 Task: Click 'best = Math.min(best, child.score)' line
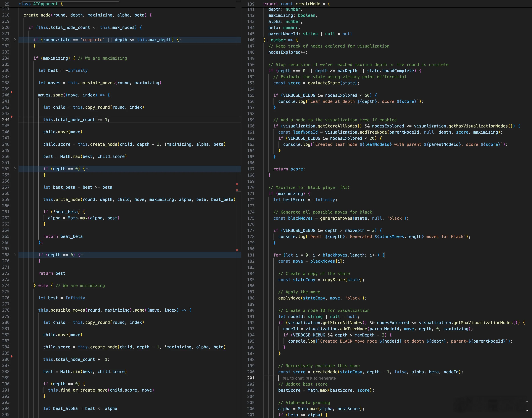pos(85,371)
